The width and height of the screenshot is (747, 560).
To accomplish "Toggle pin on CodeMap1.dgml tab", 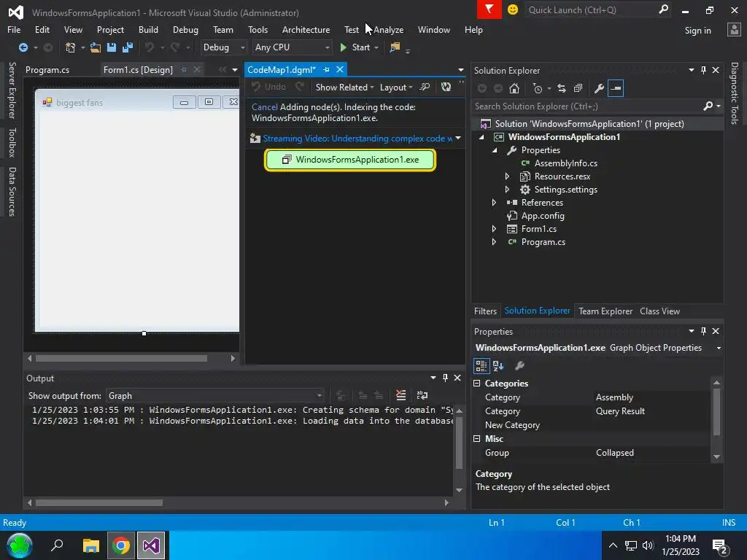I will [326, 69].
